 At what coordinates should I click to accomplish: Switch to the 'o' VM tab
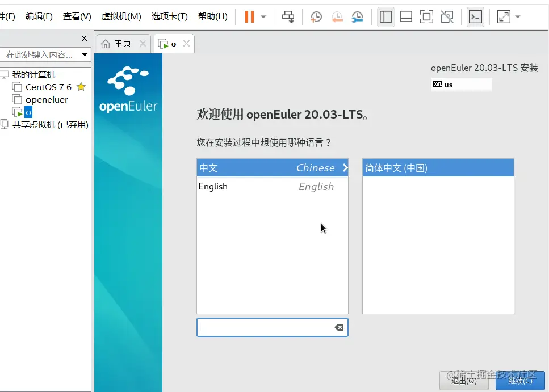[173, 44]
